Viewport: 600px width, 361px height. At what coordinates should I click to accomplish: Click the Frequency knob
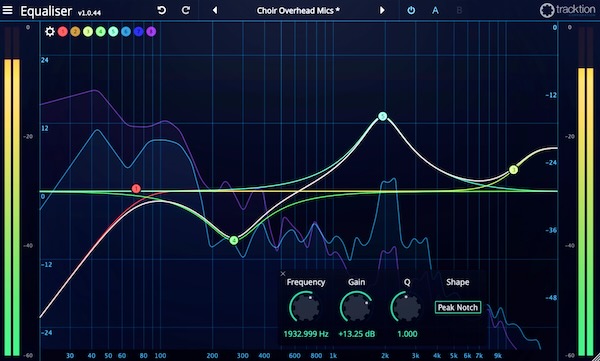pos(305,307)
